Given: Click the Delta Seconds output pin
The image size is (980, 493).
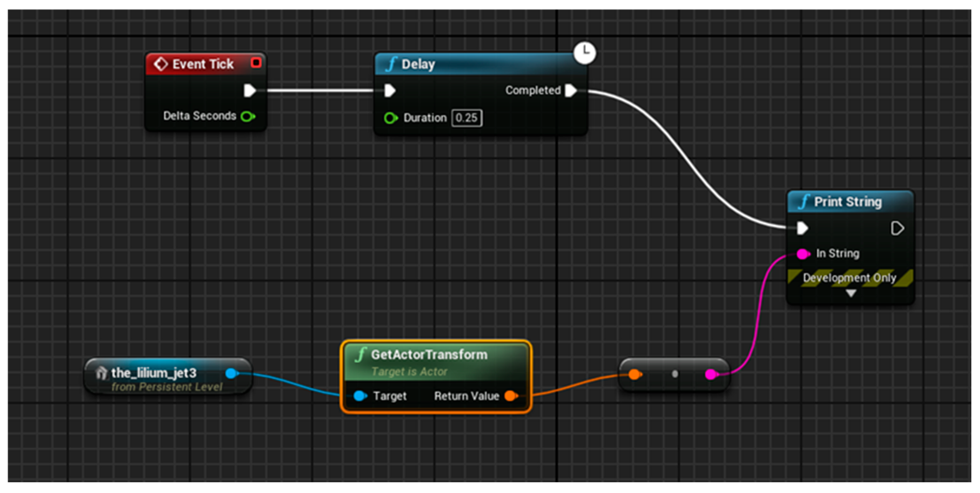Looking at the screenshot, I should coord(248,116).
